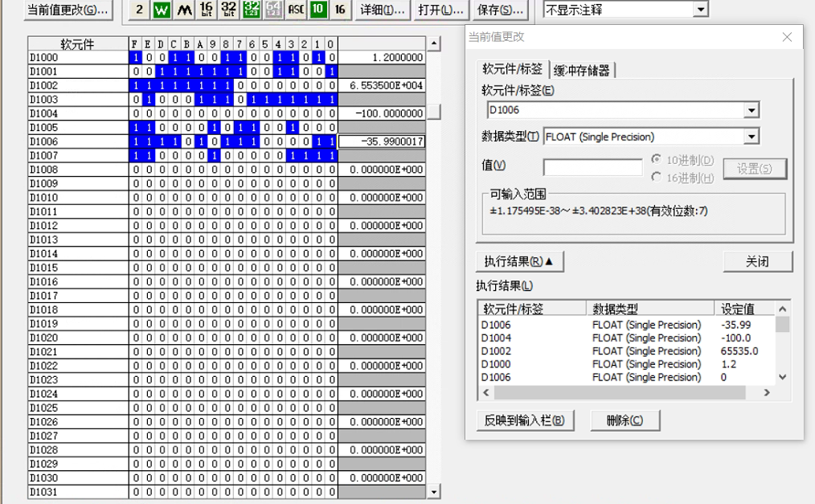Click the multi-point M display icon

[184, 10]
